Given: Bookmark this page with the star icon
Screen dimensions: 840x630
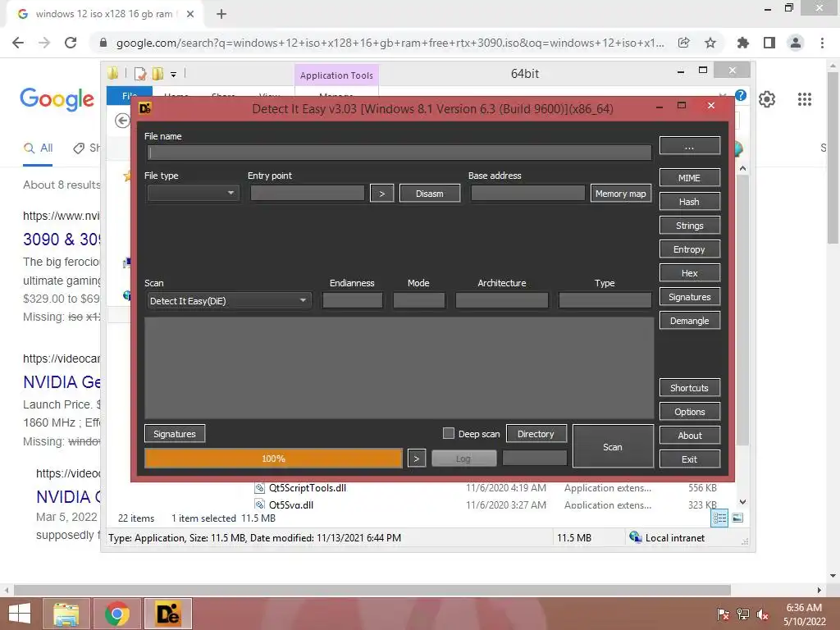Looking at the screenshot, I should coord(710,43).
